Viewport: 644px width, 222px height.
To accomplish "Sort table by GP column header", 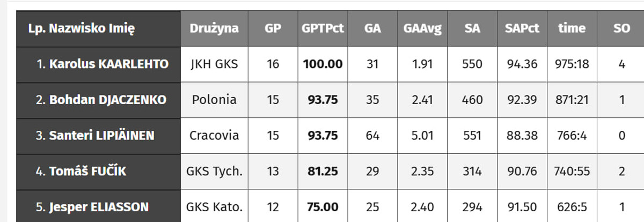I will 273,28.
